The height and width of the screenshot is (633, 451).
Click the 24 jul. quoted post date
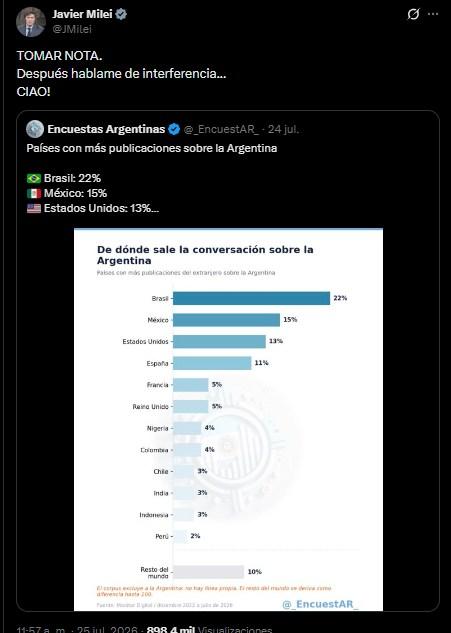tap(283, 129)
